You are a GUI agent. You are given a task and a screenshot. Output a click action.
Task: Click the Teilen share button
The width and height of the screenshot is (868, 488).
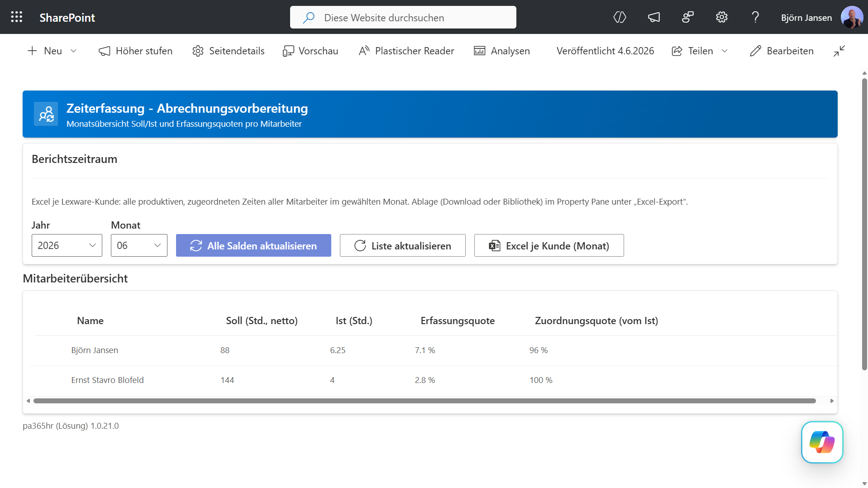692,51
